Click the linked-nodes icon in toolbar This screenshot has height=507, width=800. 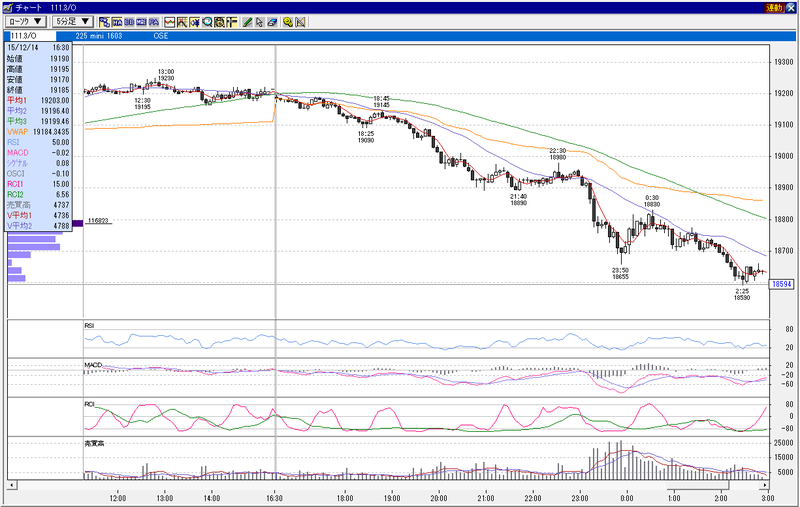click(x=105, y=22)
